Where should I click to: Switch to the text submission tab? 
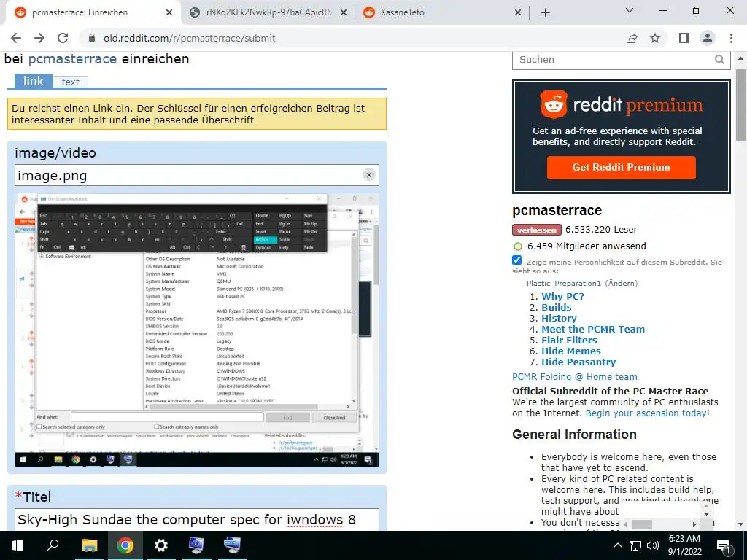click(x=70, y=82)
